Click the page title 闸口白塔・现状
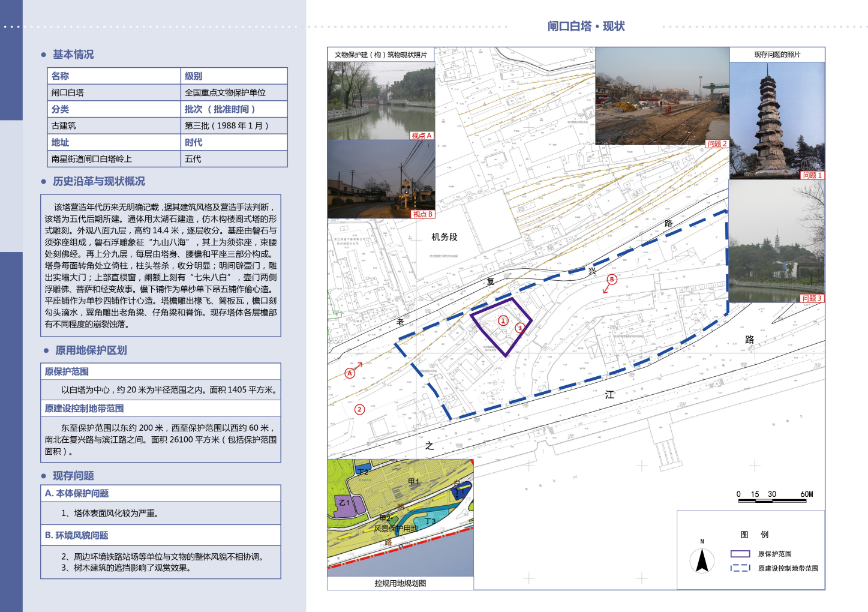The width and height of the screenshot is (868, 612). coord(586,26)
